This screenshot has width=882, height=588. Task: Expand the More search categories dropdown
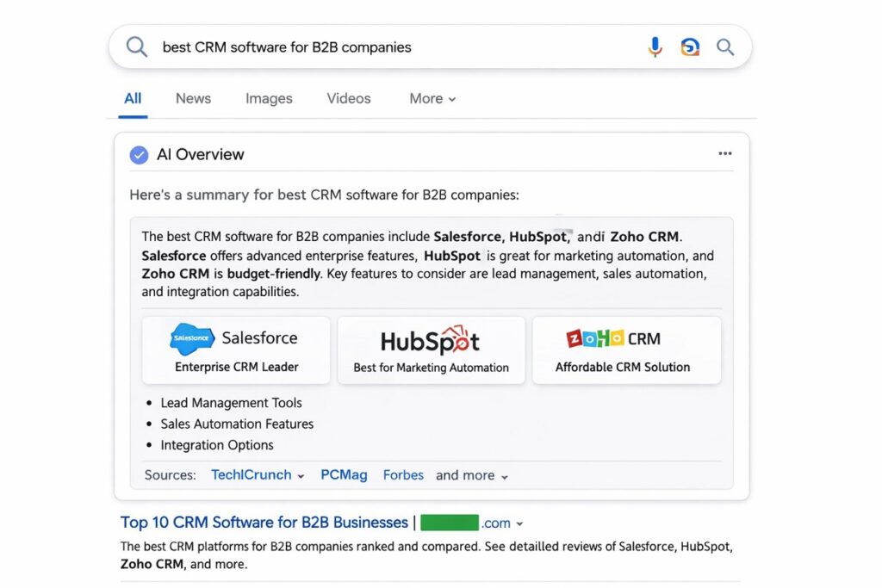tap(432, 98)
